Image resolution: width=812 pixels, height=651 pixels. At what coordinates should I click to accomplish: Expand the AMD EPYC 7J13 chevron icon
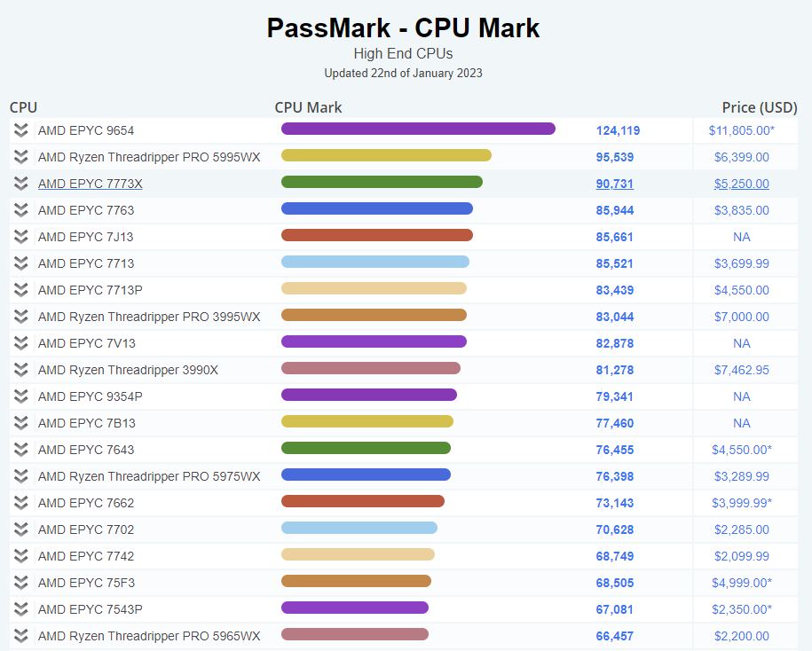(20, 237)
